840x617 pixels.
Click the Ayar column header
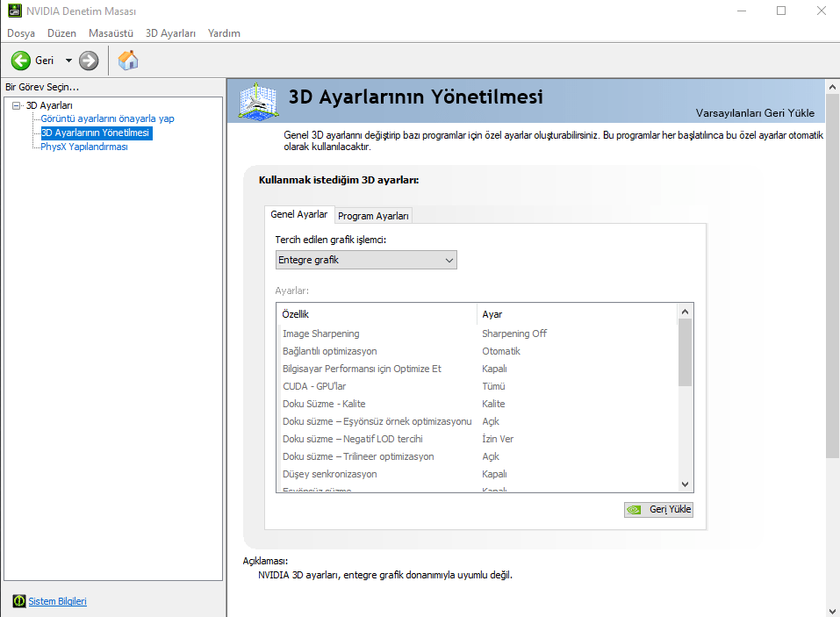pyautogui.click(x=577, y=314)
